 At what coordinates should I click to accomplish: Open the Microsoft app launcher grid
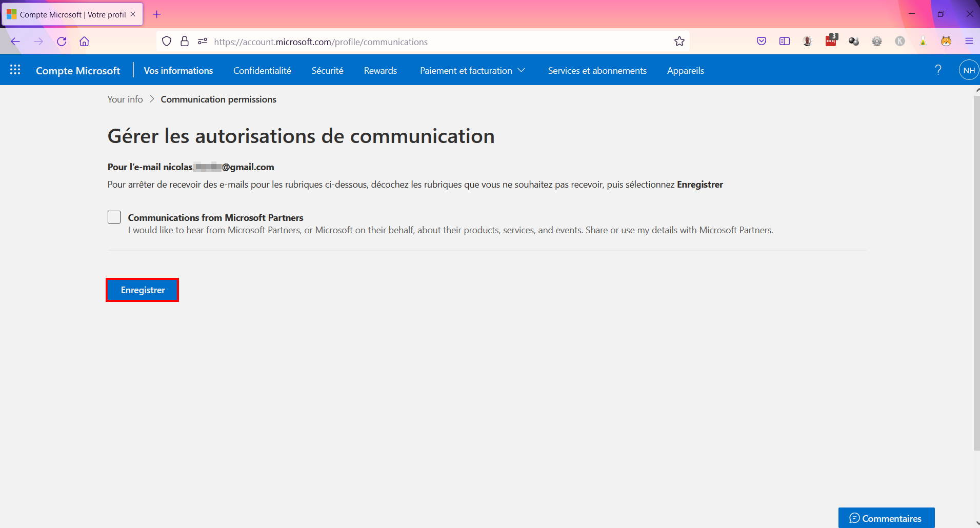[x=15, y=70]
